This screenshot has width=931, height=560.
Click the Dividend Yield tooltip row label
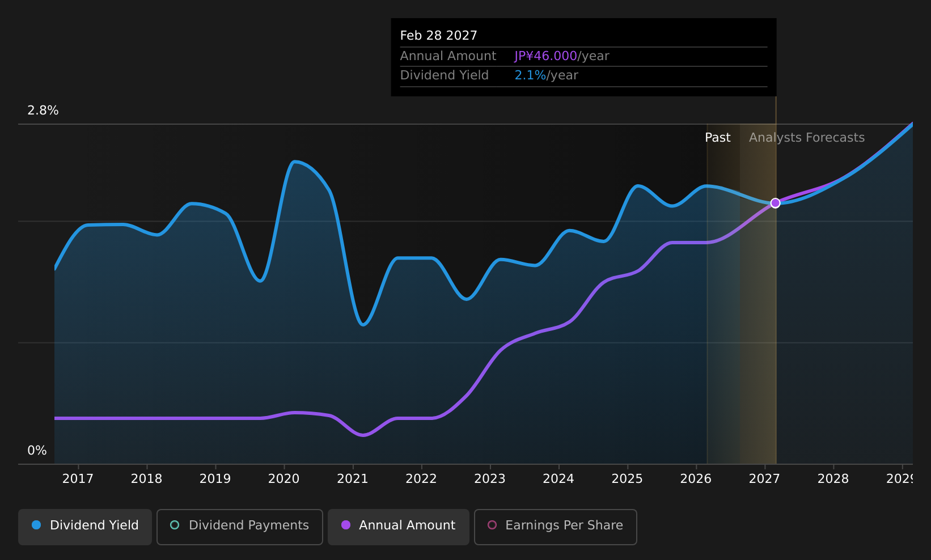(444, 75)
